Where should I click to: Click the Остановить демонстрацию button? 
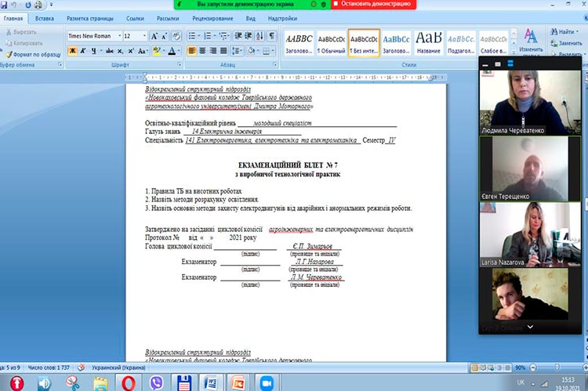(x=375, y=4)
